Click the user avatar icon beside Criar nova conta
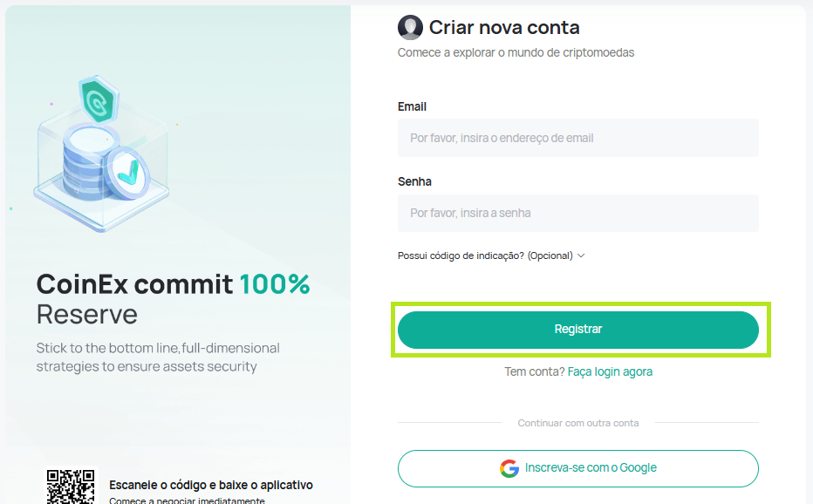Viewport: 813px width, 504px height. pos(410,28)
